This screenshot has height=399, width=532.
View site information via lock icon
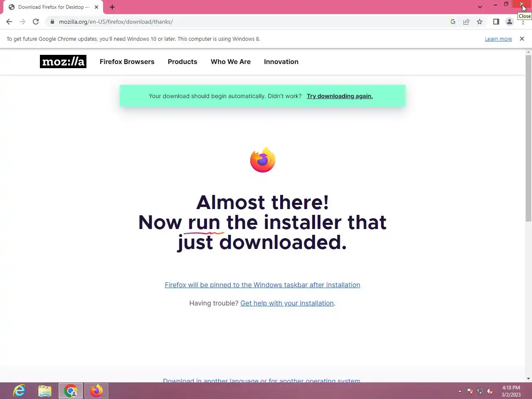coord(52,22)
